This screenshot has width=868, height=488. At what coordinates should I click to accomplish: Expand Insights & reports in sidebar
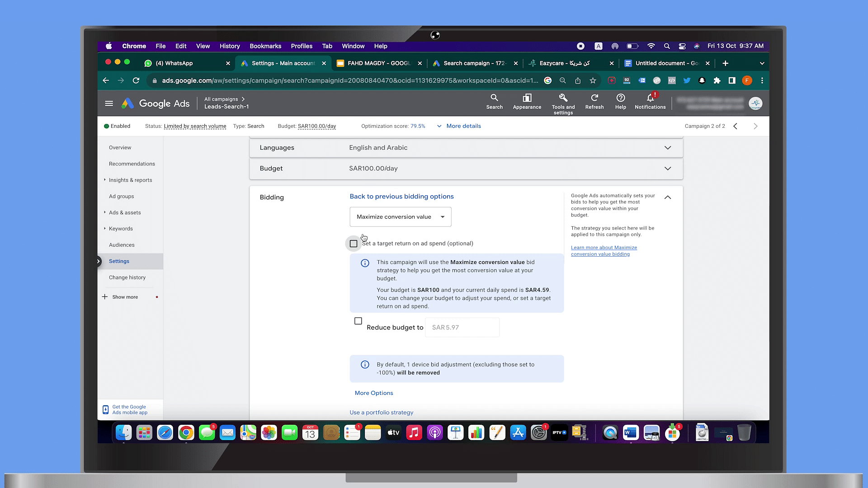[x=105, y=180]
